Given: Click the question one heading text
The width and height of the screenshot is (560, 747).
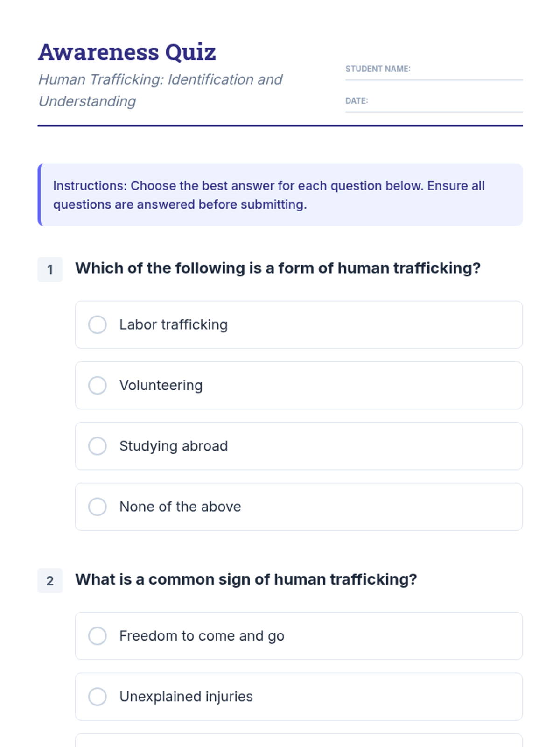Looking at the screenshot, I should pos(278,268).
